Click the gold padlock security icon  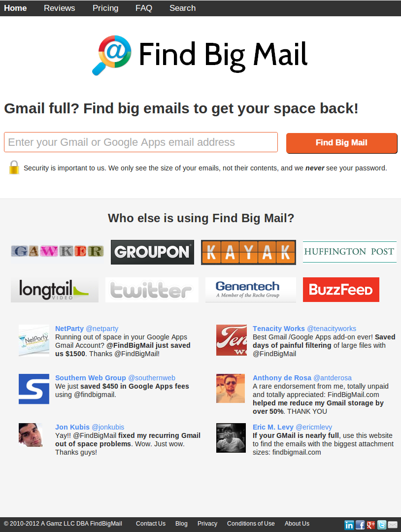click(x=14, y=167)
